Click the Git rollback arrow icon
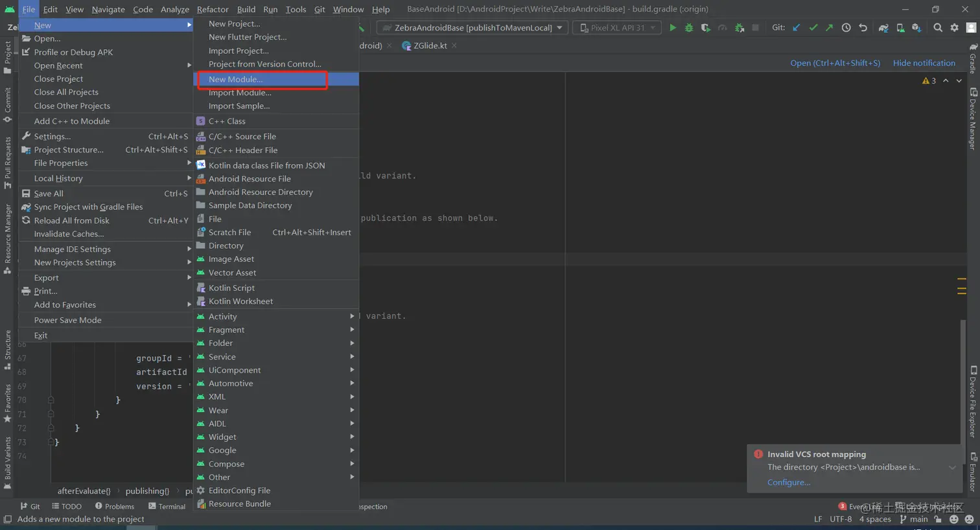The image size is (980, 530). click(x=863, y=28)
